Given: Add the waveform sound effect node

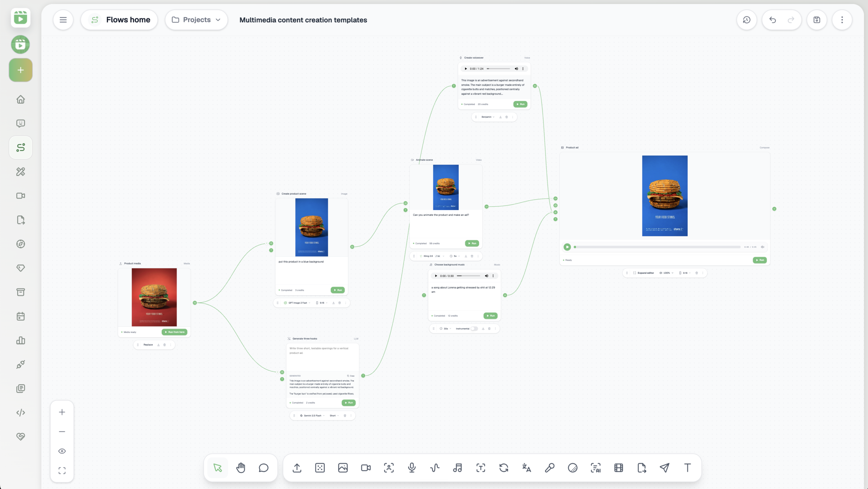Looking at the screenshot, I should tap(435, 468).
